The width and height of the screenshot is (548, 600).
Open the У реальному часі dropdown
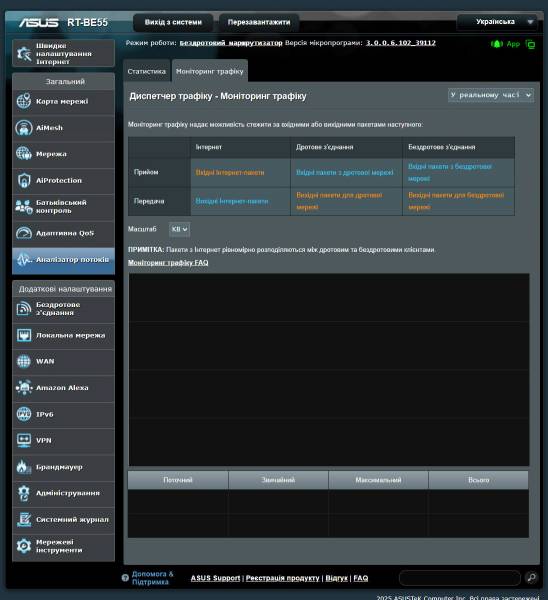point(491,95)
